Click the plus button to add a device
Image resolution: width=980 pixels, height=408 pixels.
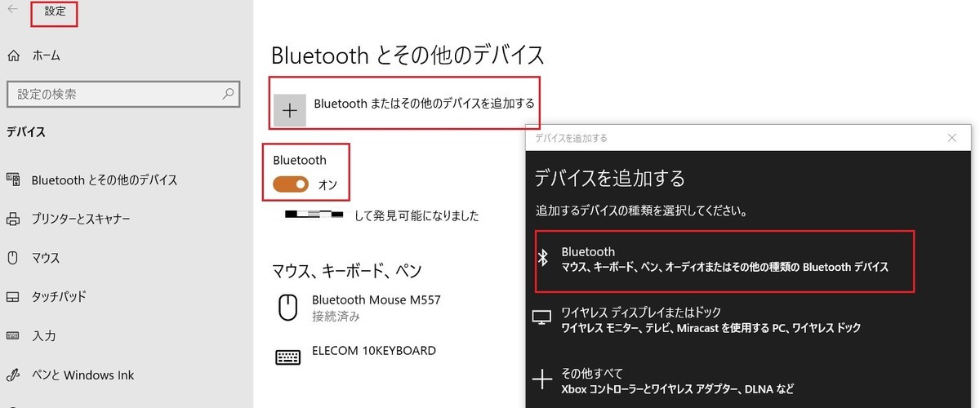coord(289,110)
